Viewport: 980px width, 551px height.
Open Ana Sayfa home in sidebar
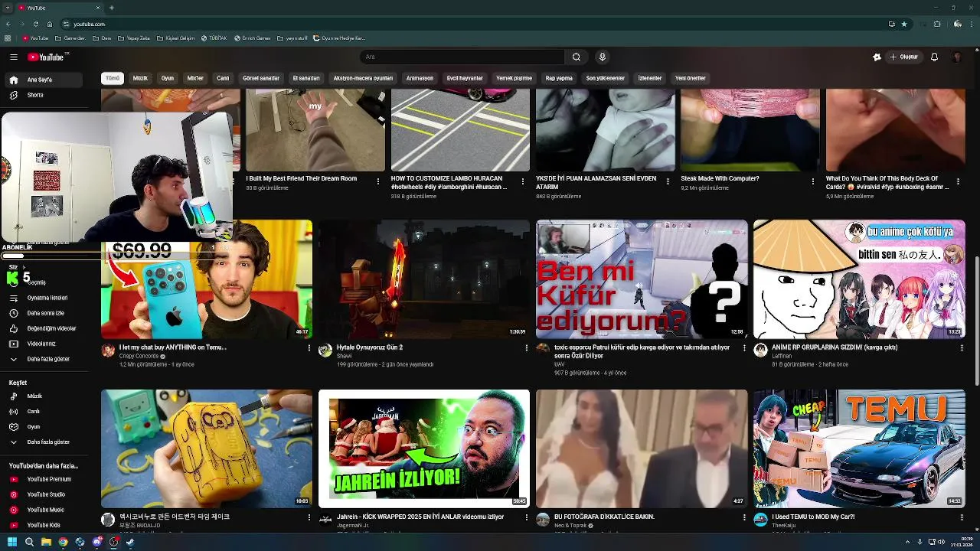click(44, 80)
